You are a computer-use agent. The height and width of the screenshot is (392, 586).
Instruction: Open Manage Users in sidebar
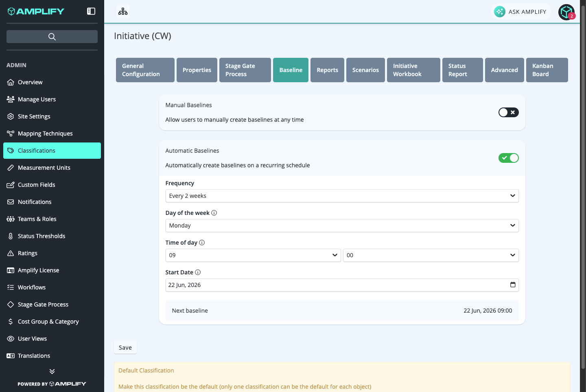click(52, 99)
